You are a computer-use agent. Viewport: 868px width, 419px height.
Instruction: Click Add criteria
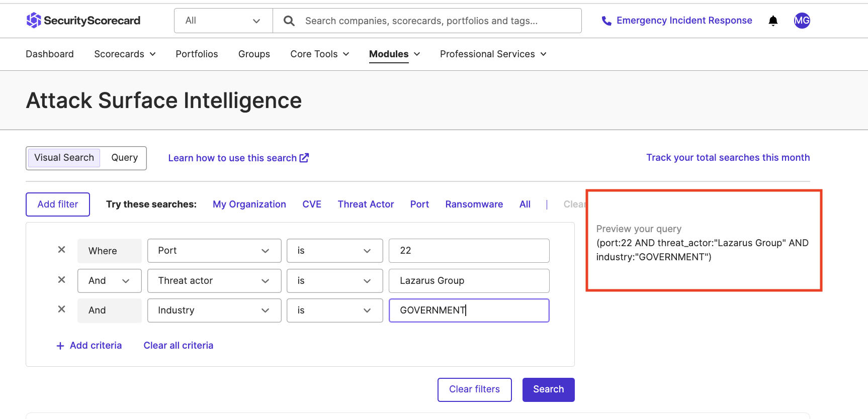pos(96,346)
